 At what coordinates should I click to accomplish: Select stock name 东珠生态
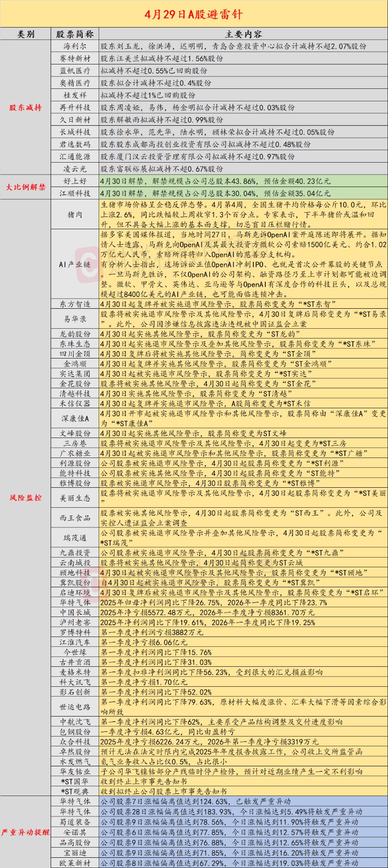[75, 344]
